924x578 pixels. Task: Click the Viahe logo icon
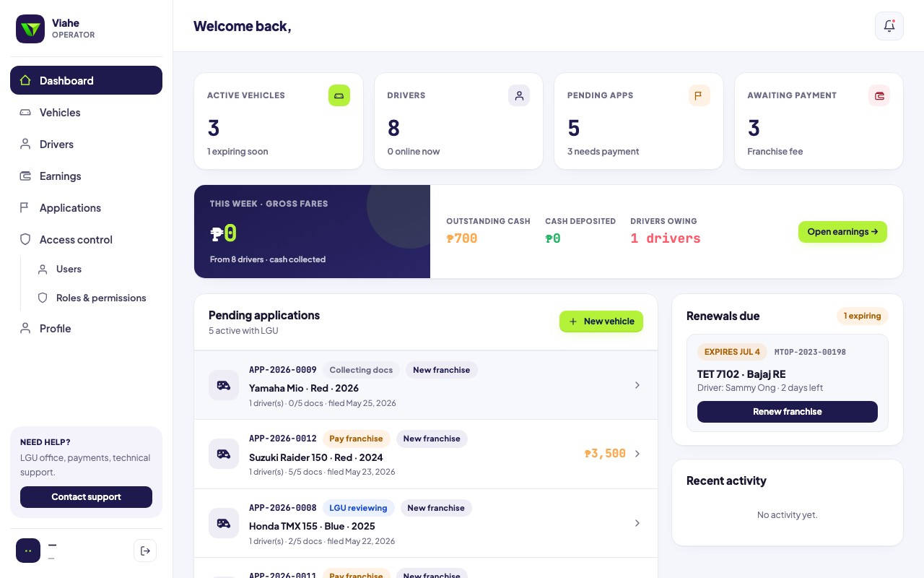[30, 29]
